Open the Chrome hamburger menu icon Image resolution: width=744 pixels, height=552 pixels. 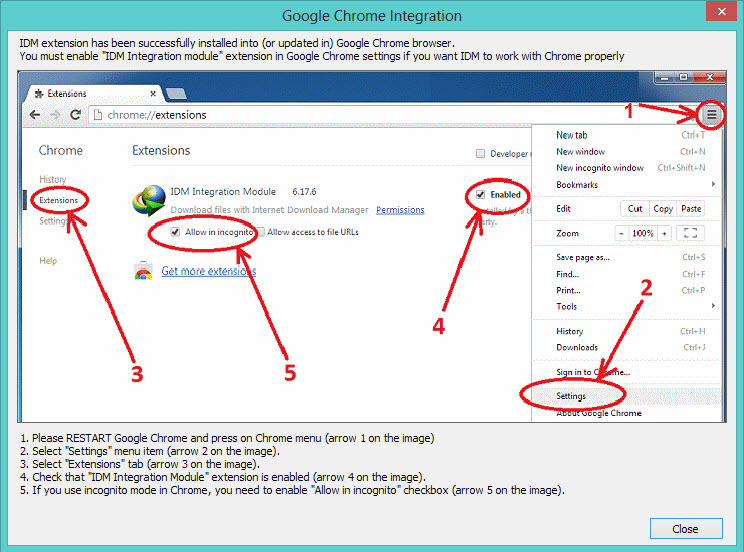(x=711, y=114)
